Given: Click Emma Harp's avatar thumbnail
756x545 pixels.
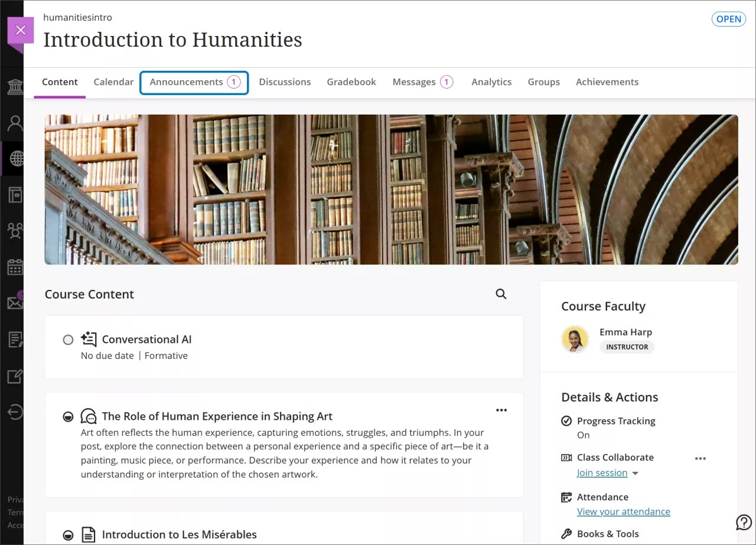Looking at the screenshot, I should click(x=575, y=340).
